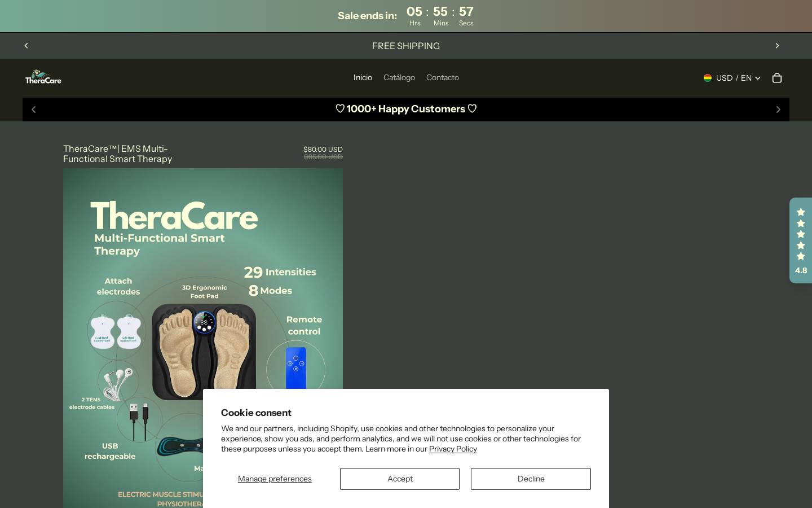This screenshot has height=508, width=812.
Task: Open the 4.8 star reviews side tab
Action: click(801, 240)
